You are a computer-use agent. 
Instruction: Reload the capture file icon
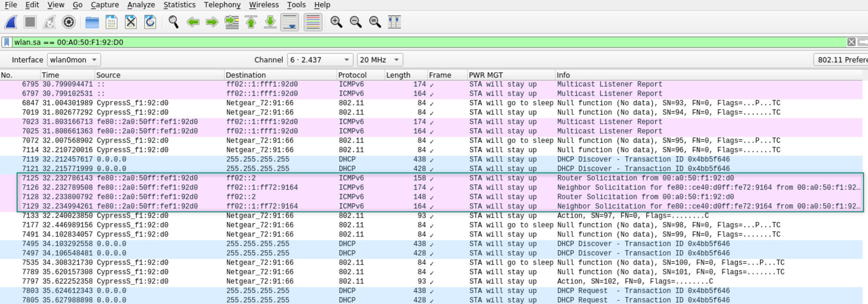click(x=150, y=22)
